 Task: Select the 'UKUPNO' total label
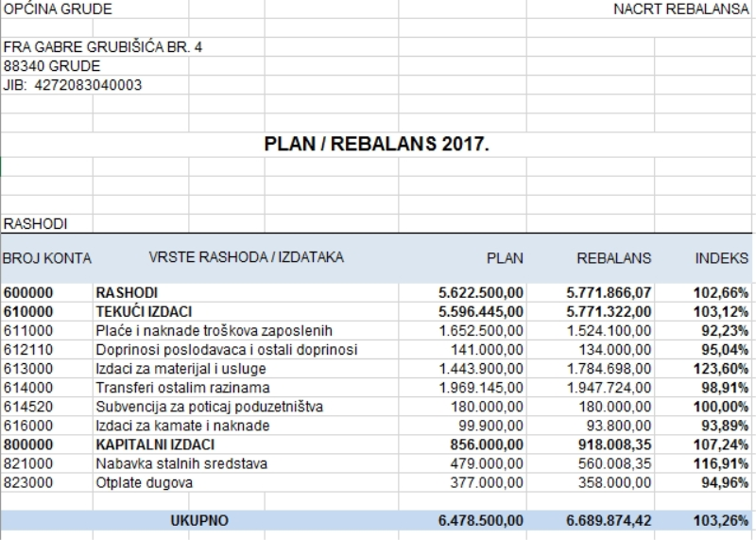(199, 521)
